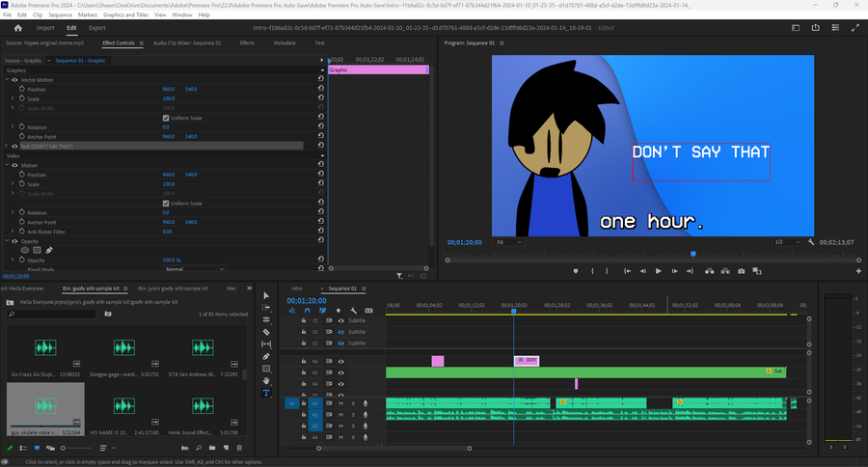Image resolution: width=868 pixels, height=467 pixels.
Task: Switch to the Export workspace
Action: pyautogui.click(x=96, y=28)
